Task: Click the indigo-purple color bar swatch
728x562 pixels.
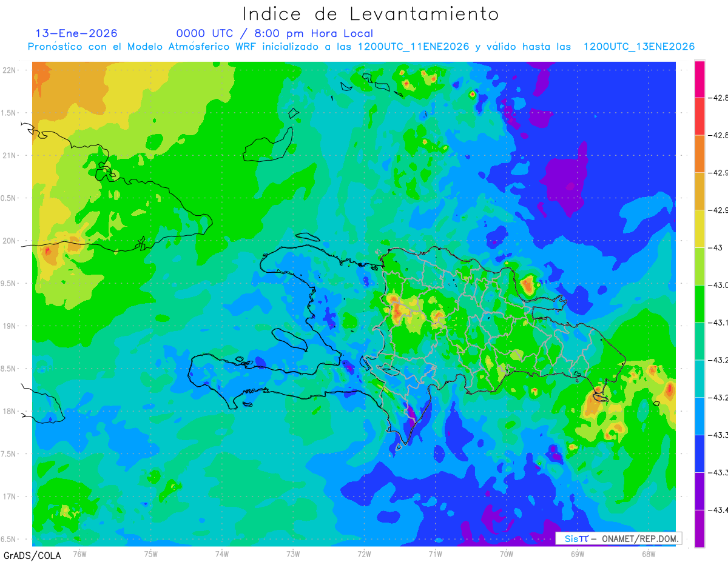Action: tap(699, 491)
